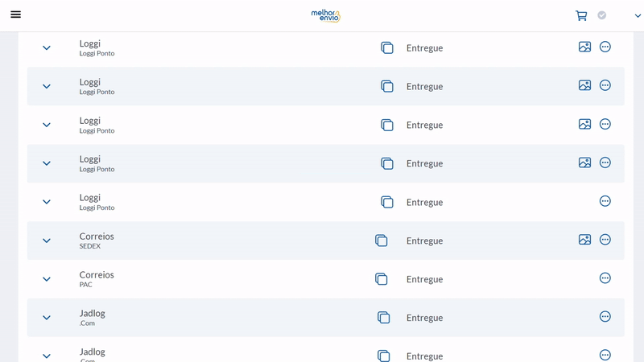Click the 'PAC' service label
Screen dimensions: 644x362
tap(86, 285)
